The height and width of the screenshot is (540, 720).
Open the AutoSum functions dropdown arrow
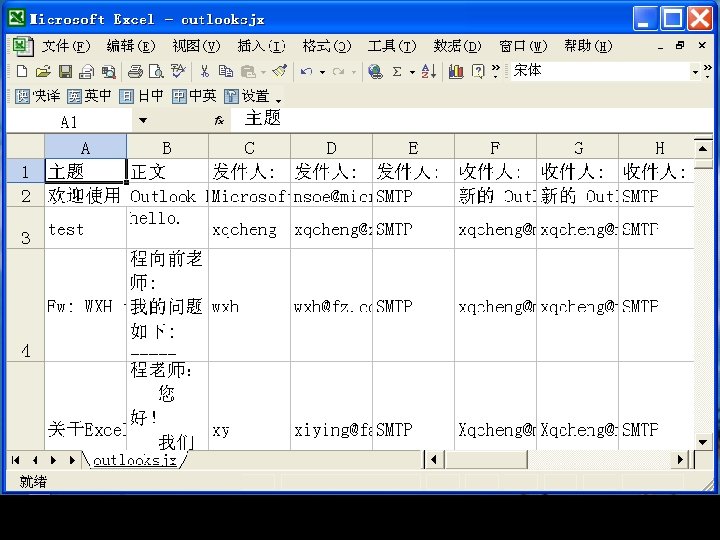click(x=412, y=72)
